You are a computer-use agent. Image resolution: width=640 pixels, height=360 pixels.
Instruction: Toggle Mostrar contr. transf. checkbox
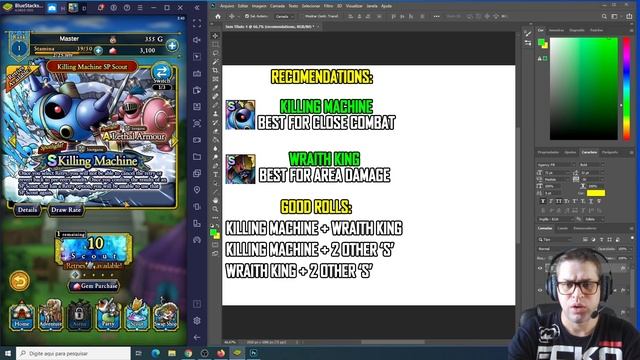303,16
